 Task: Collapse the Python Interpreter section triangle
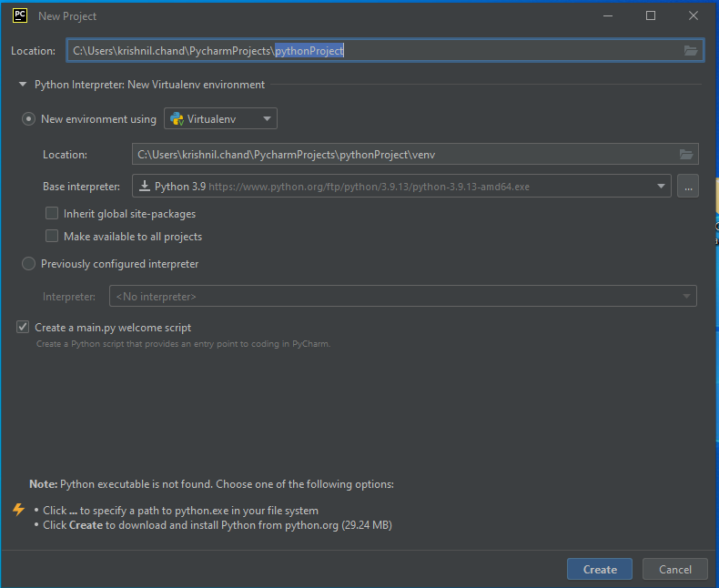coord(22,85)
